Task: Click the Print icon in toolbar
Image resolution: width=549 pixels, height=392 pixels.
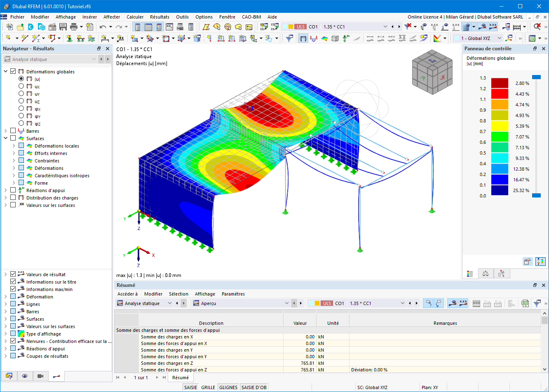Action: [x=74, y=27]
